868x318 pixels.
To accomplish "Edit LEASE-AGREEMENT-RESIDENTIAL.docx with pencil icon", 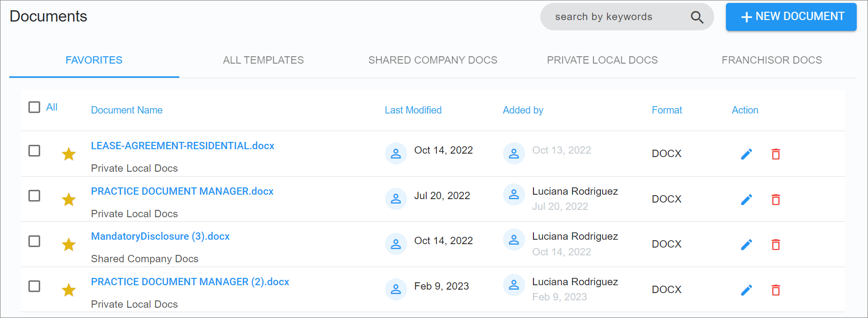I will point(747,154).
